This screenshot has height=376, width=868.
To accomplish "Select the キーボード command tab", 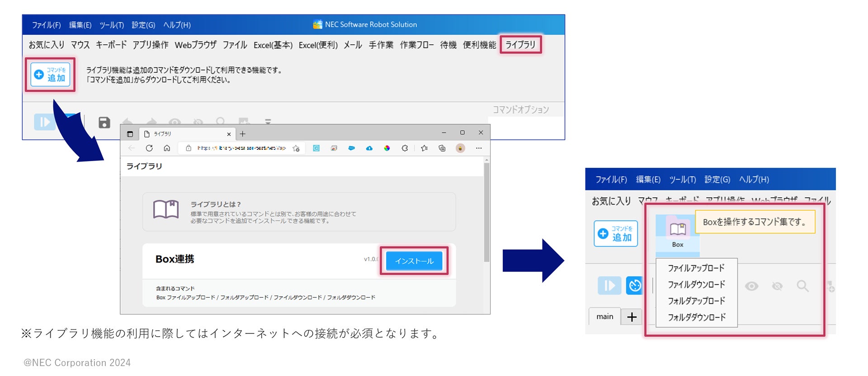I will [x=111, y=45].
